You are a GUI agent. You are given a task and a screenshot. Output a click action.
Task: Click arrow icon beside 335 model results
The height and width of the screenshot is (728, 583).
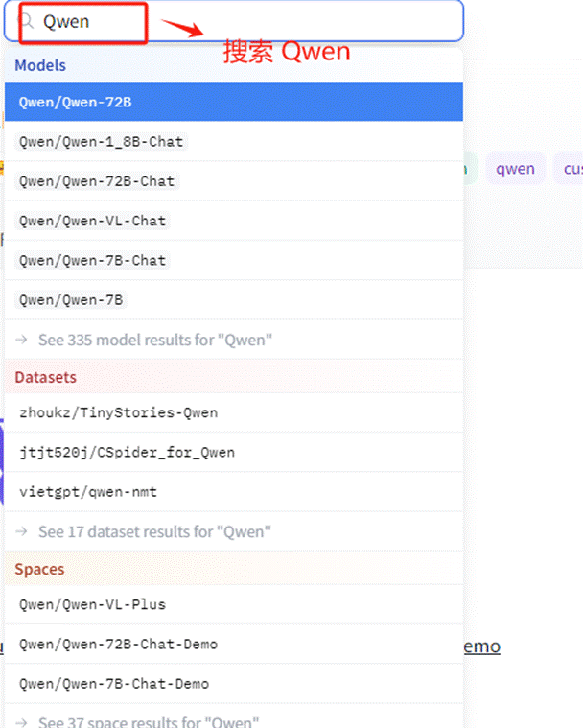[22, 340]
